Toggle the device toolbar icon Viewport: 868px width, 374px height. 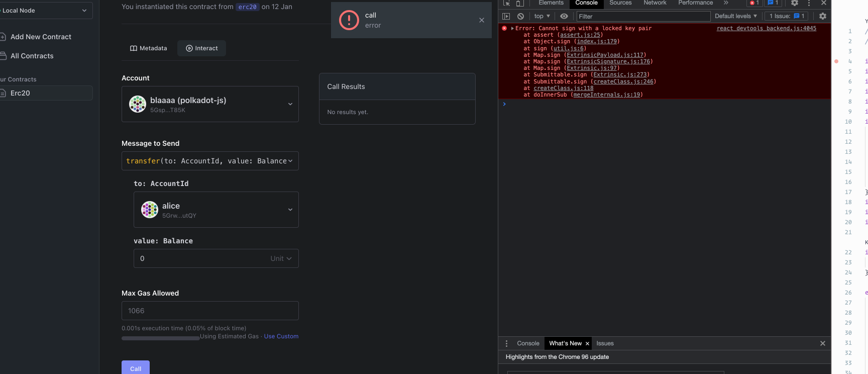[520, 3]
